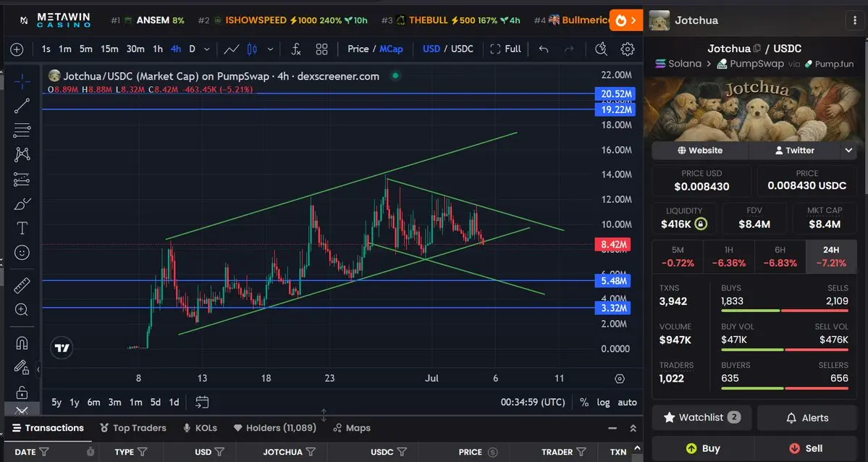Enable the magnet snap mode
Image resolution: width=868 pixels, height=462 pixels.
(x=22, y=343)
